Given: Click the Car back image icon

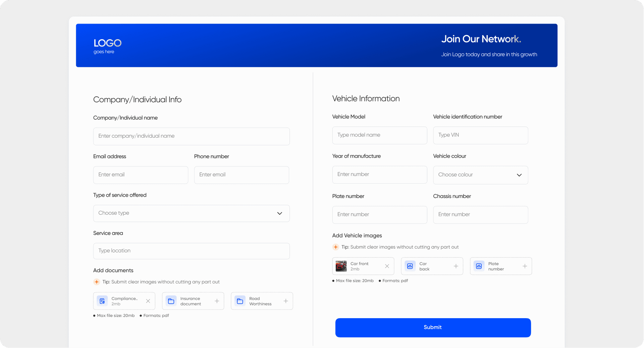Looking at the screenshot, I should 410,266.
